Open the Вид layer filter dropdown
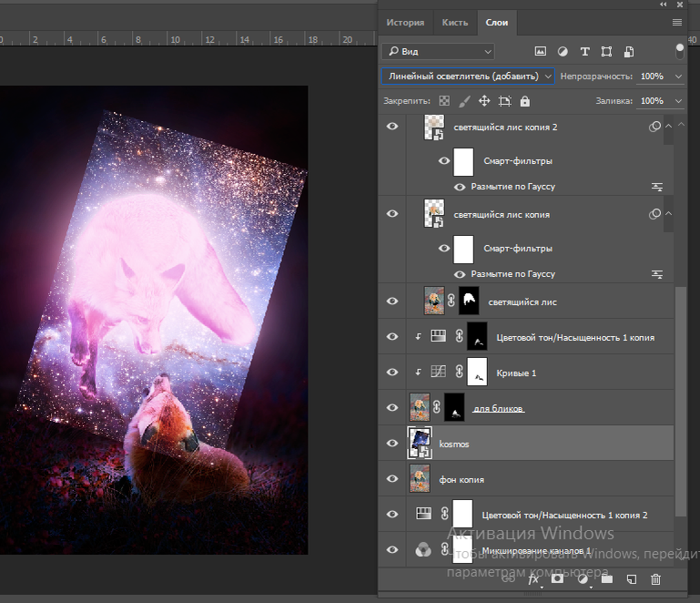700x603 pixels. click(x=438, y=51)
